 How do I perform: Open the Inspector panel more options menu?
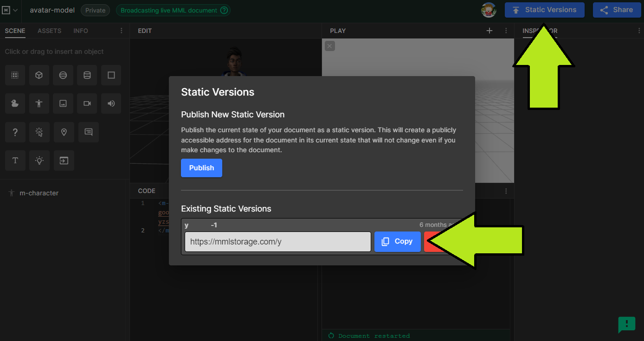(639, 31)
